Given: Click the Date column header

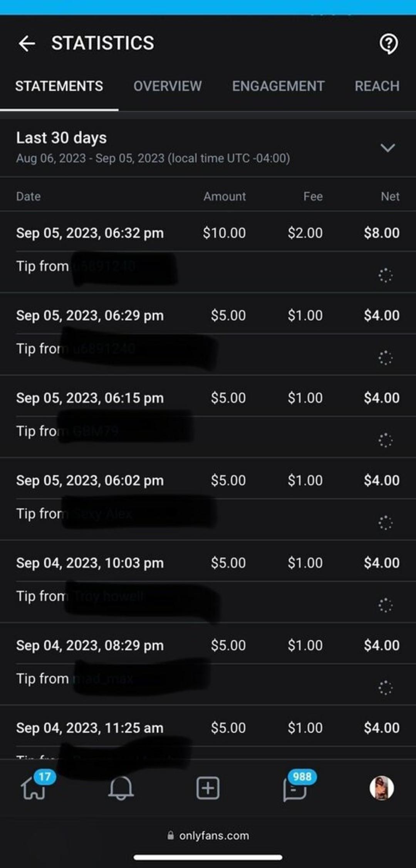Looking at the screenshot, I should point(29,197).
